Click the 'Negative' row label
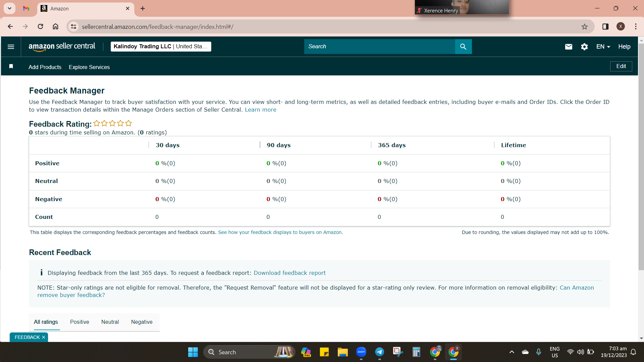Viewport: 644px width, 362px height. tap(49, 199)
